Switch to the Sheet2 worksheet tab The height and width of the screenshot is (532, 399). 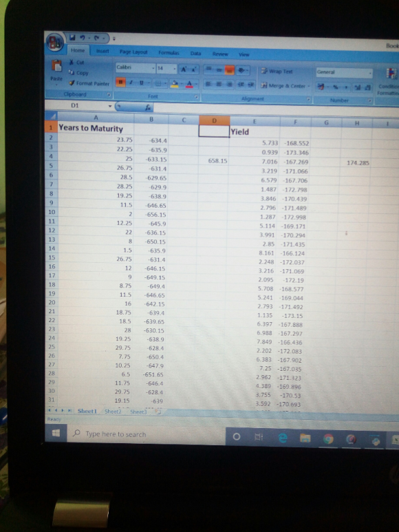point(113,412)
